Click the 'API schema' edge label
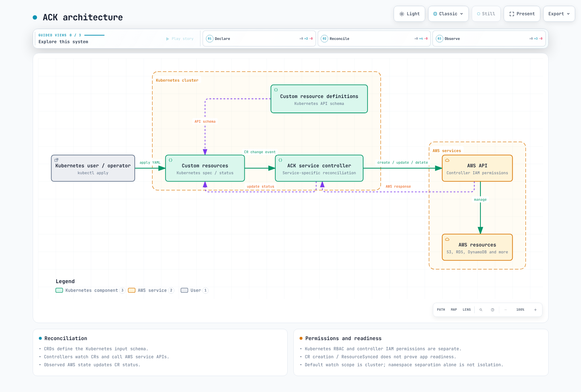 click(x=205, y=122)
